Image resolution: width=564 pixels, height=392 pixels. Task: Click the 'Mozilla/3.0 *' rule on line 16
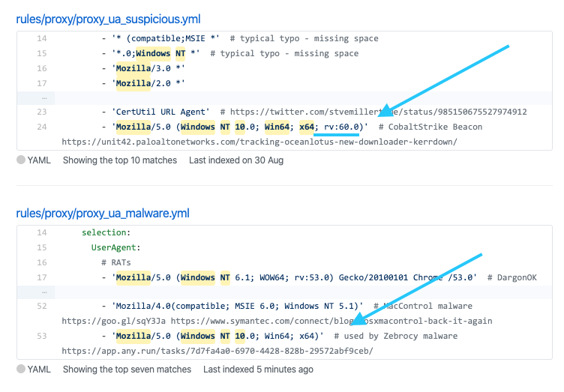pos(148,68)
